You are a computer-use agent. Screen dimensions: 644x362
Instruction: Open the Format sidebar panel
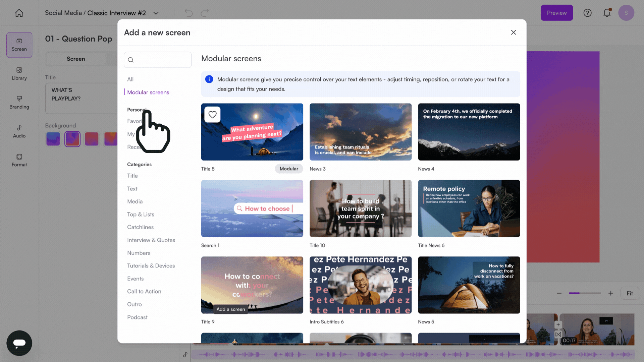pos(19,160)
